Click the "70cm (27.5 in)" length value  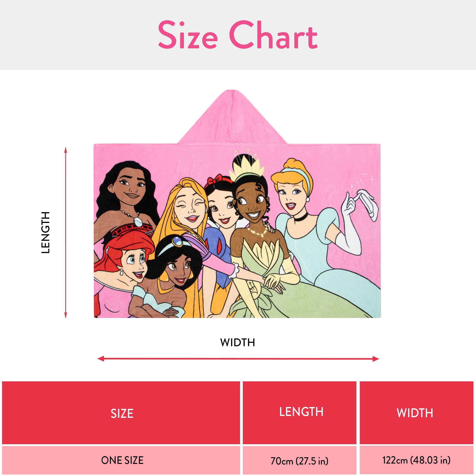click(x=299, y=461)
